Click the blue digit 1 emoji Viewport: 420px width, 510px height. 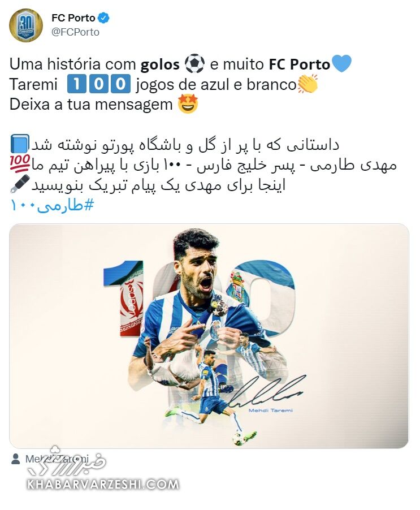tap(77, 84)
